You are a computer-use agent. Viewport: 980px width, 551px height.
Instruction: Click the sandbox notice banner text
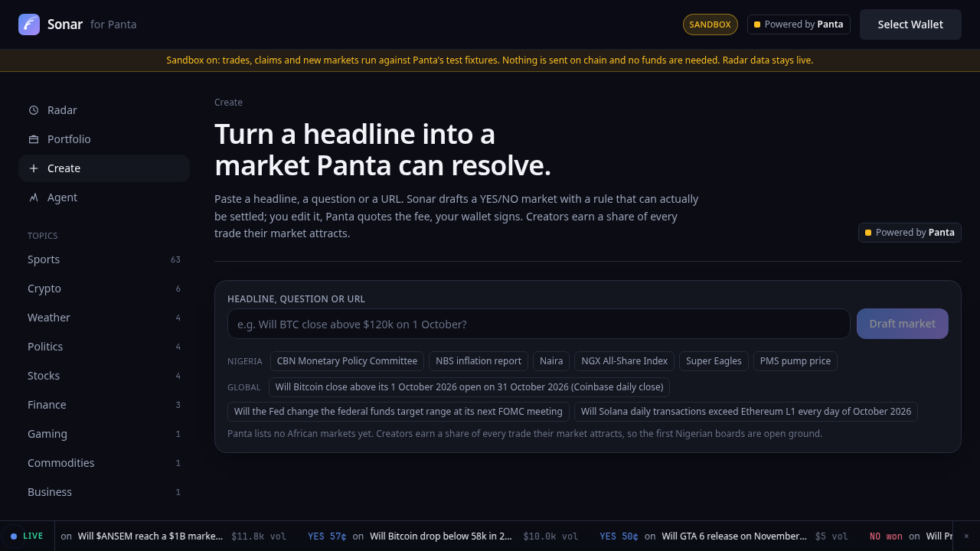[490, 60]
